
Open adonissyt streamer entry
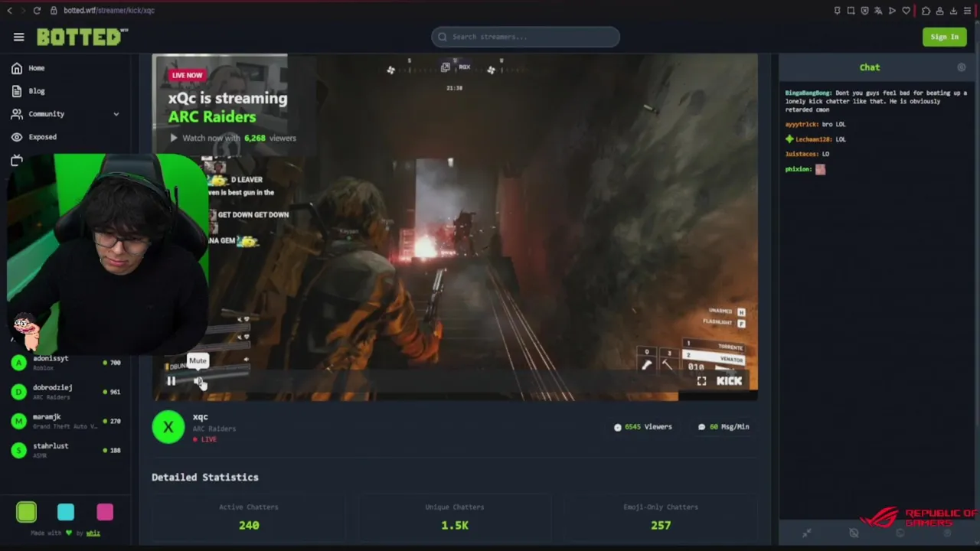pyautogui.click(x=66, y=363)
